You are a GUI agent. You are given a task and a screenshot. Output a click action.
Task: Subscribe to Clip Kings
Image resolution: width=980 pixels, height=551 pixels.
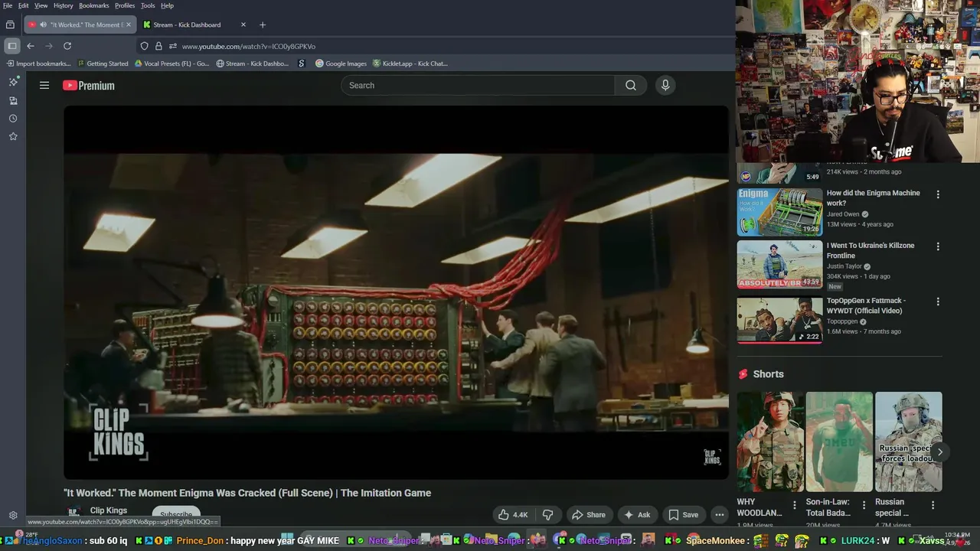tap(176, 514)
